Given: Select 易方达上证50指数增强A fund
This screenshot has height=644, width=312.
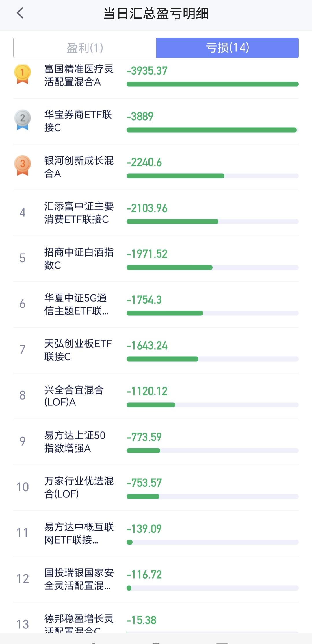Looking at the screenshot, I should [x=75, y=442].
